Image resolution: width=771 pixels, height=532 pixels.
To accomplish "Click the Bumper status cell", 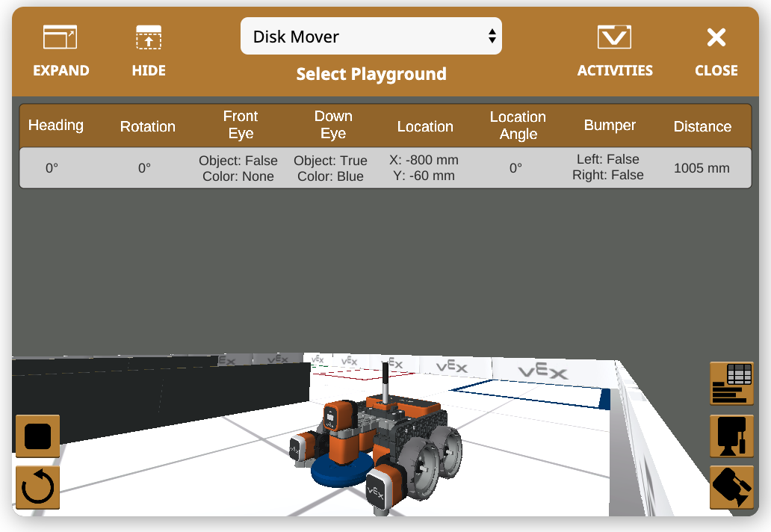I will click(608, 167).
